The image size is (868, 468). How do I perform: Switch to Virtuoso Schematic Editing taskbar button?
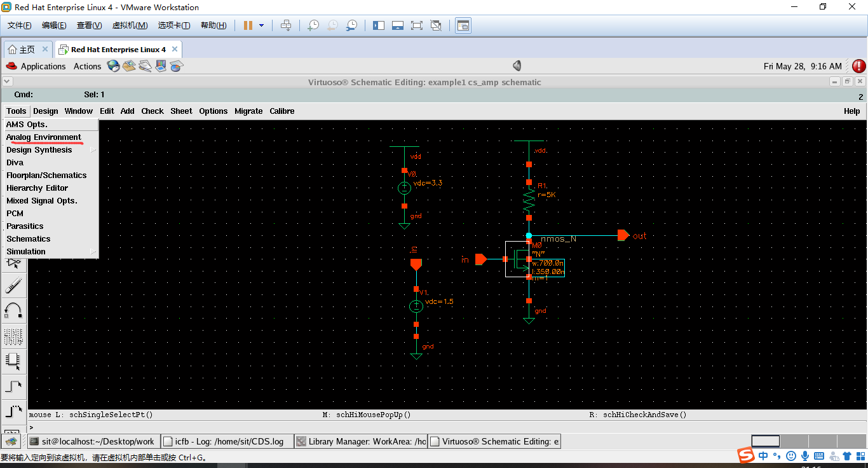tap(494, 441)
